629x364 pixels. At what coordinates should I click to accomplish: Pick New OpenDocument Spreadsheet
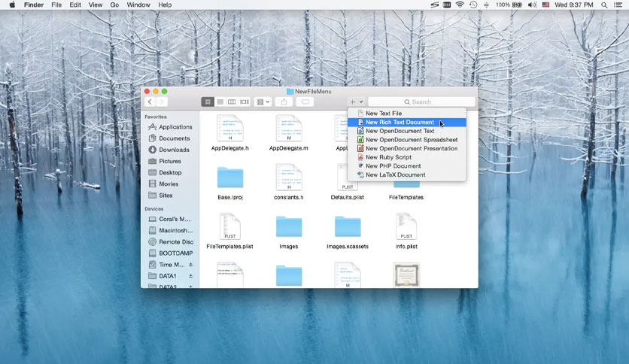(x=407, y=140)
